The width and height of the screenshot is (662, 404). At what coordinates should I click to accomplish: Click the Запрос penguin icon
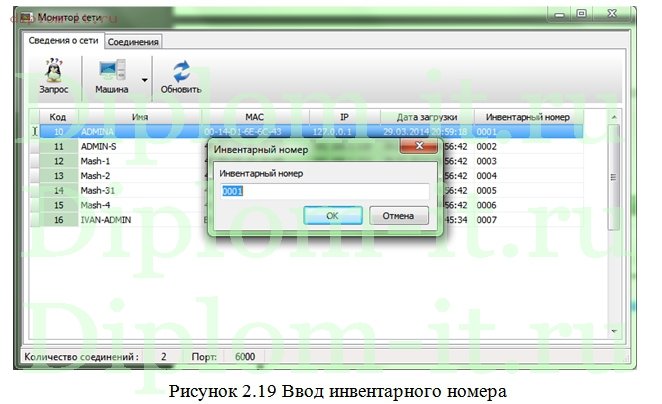click(x=54, y=70)
